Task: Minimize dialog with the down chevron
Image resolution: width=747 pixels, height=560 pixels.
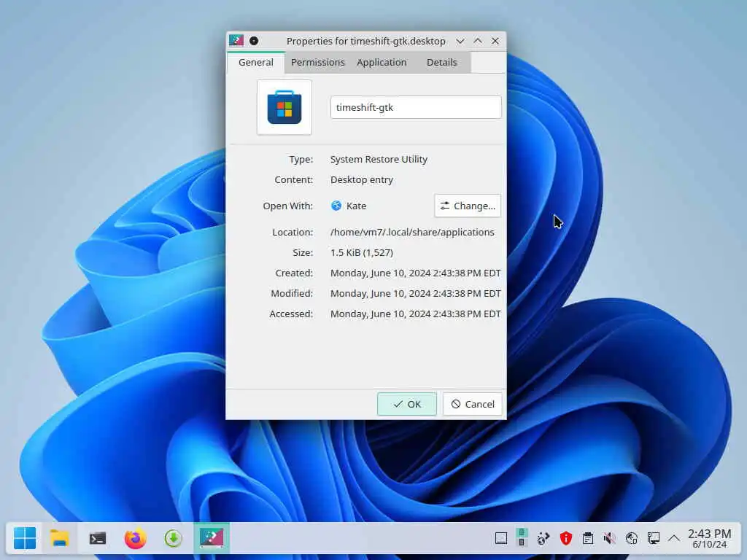Action: (460, 41)
